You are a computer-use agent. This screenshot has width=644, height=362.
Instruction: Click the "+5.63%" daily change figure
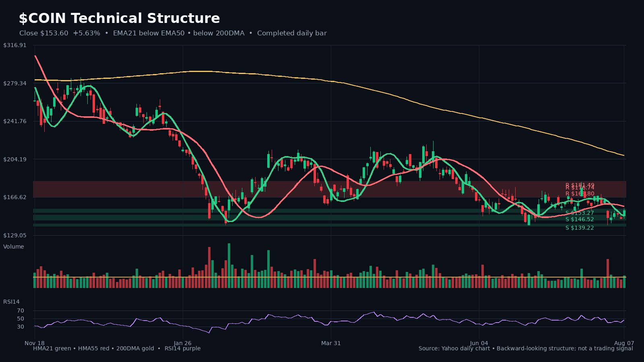[x=87, y=33]
